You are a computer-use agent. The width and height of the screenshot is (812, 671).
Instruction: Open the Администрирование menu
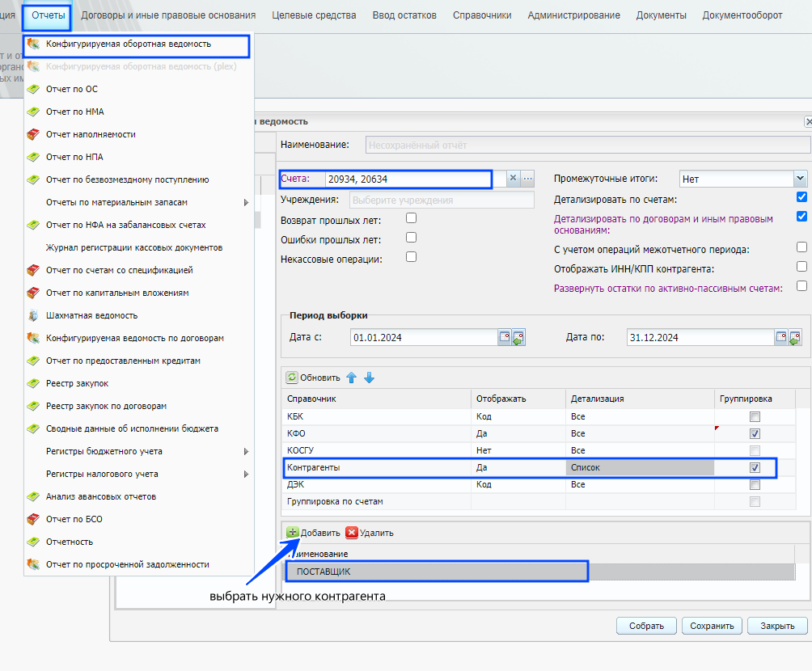click(x=573, y=15)
